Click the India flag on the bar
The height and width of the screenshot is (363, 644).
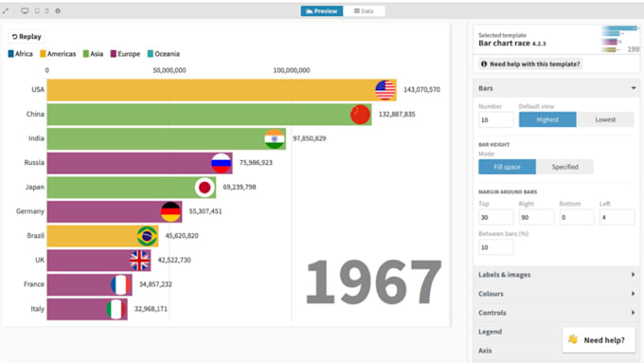coord(275,138)
